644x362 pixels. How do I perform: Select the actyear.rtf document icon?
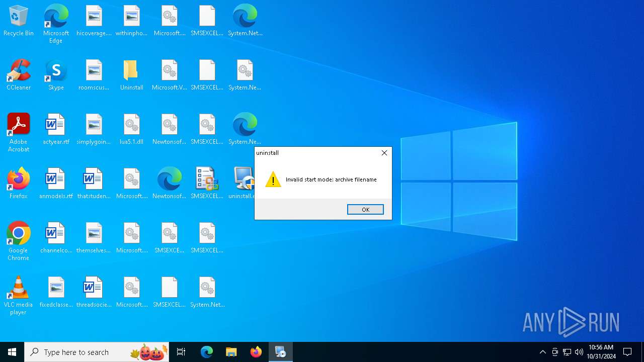(56, 130)
